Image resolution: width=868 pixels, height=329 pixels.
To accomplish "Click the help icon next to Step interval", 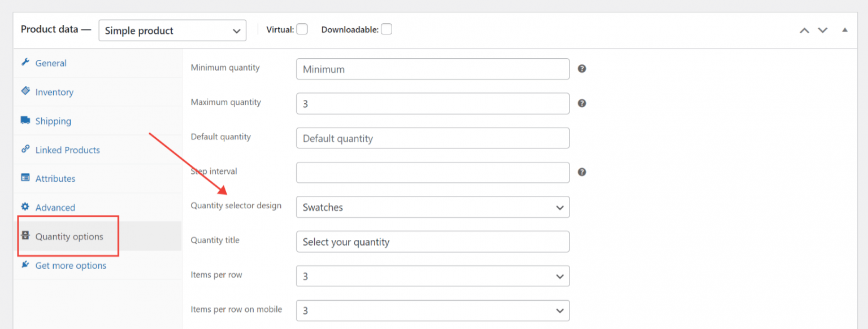I will 581,172.
